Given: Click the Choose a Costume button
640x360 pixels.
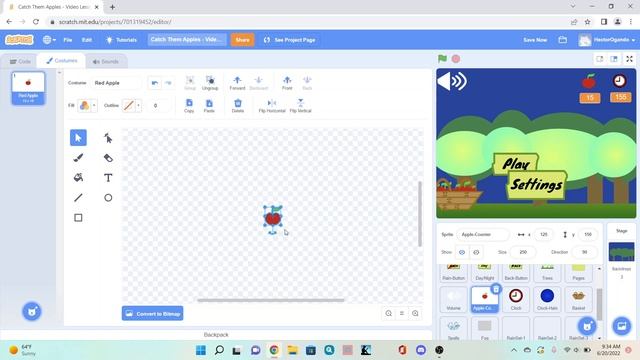Looking at the screenshot, I should click(x=32, y=312).
